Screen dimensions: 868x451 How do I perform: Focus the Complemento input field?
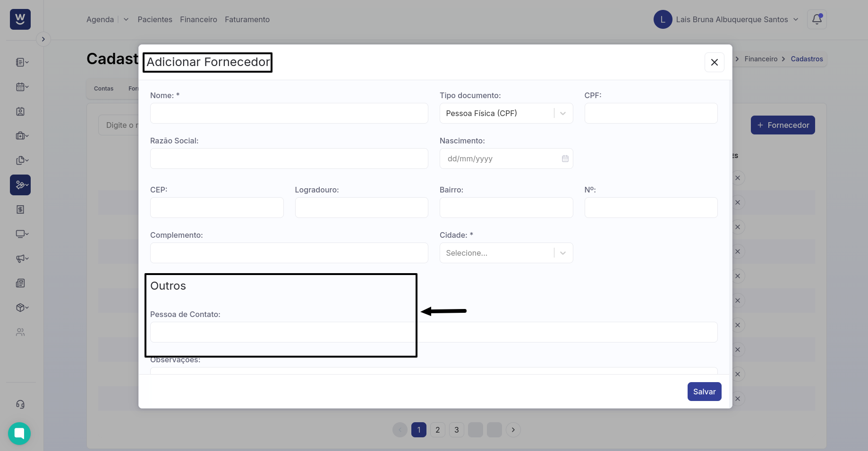click(x=289, y=253)
